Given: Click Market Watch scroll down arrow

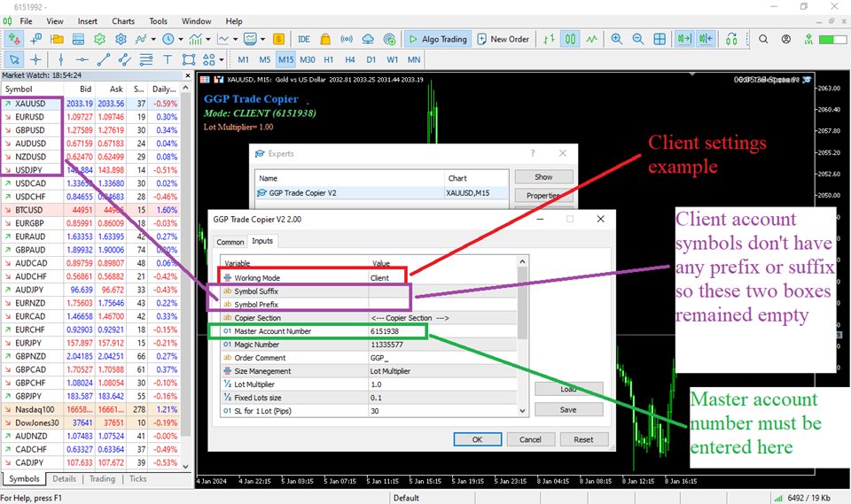Looking at the screenshot, I should [185, 466].
